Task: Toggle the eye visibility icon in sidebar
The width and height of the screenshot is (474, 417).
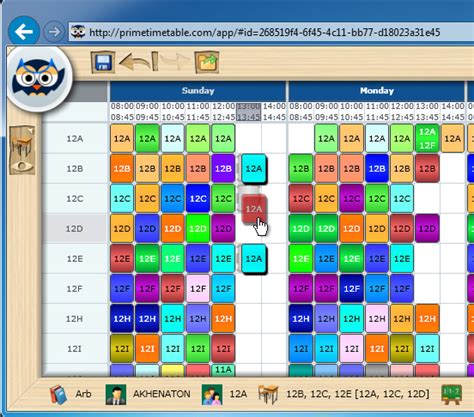Action: point(22,166)
